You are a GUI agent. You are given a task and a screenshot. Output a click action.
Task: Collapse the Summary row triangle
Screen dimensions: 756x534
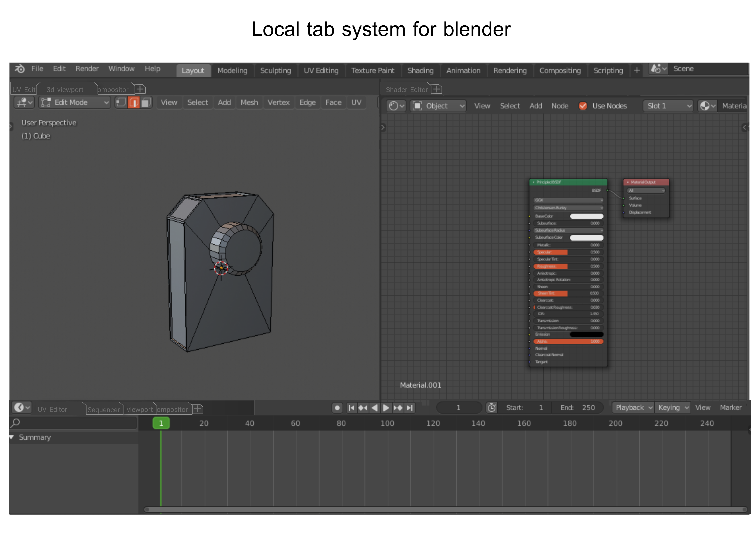coord(11,437)
